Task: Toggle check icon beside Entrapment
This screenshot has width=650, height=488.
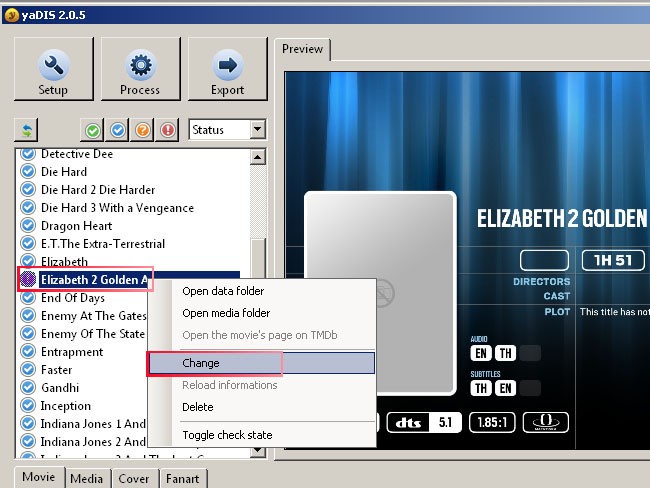Action: (28, 351)
